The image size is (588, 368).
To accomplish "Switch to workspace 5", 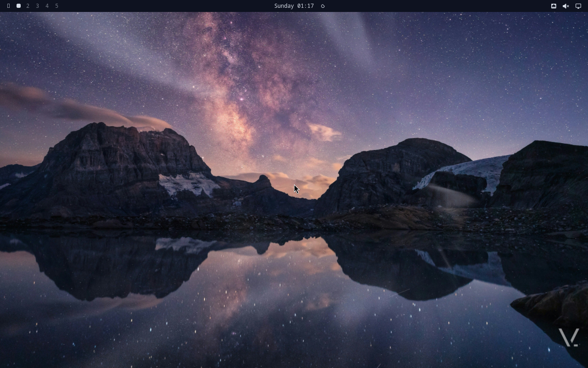I will (x=57, y=6).
